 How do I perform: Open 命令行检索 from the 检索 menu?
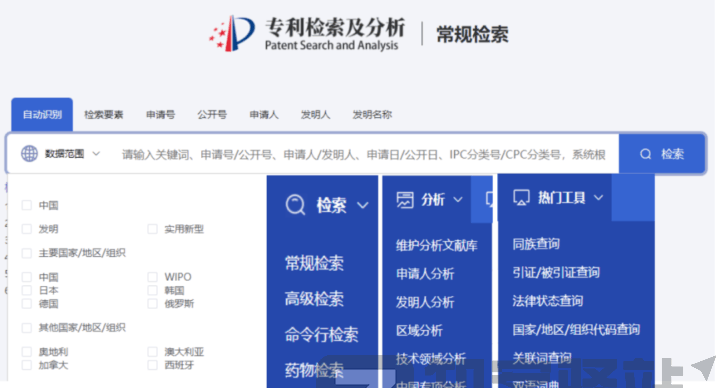(321, 334)
